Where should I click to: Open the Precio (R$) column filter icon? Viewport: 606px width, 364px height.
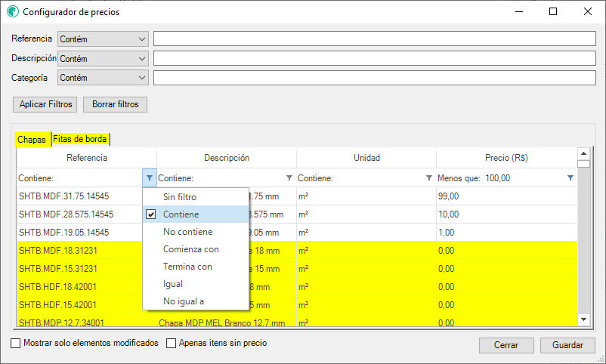tap(570, 178)
